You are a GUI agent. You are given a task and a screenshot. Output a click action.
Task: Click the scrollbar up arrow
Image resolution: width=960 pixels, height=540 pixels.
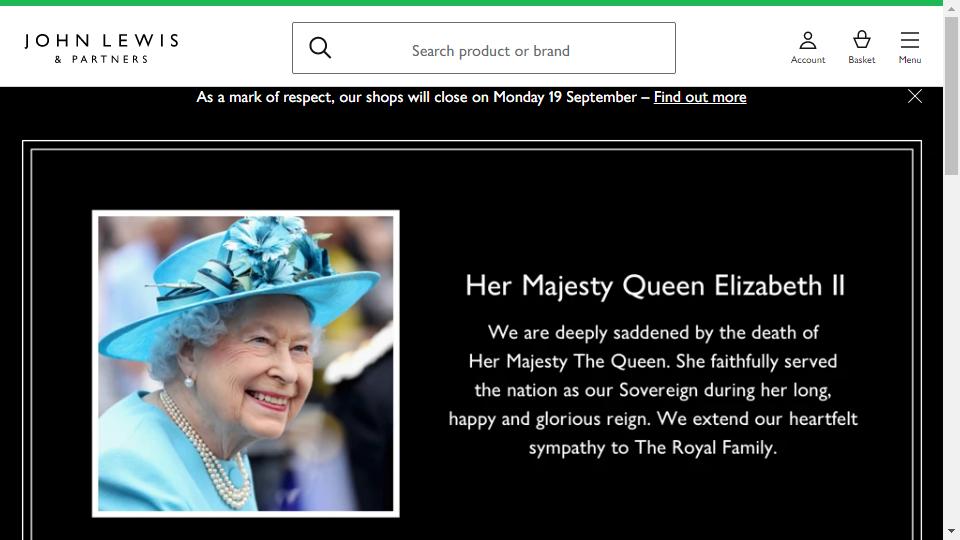point(951,8)
